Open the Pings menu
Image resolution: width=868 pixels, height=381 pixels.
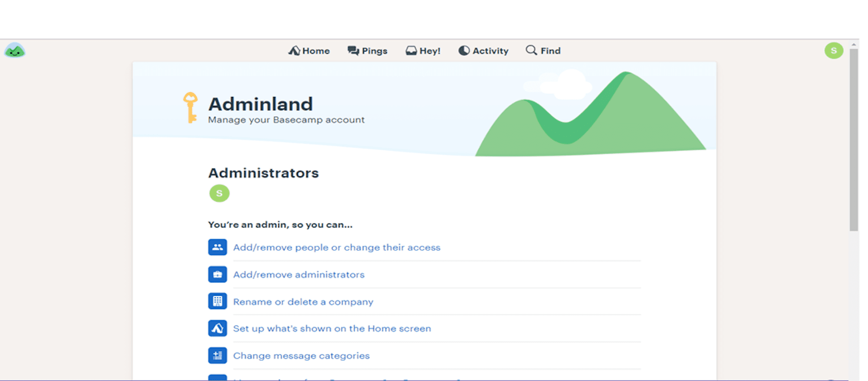point(367,51)
